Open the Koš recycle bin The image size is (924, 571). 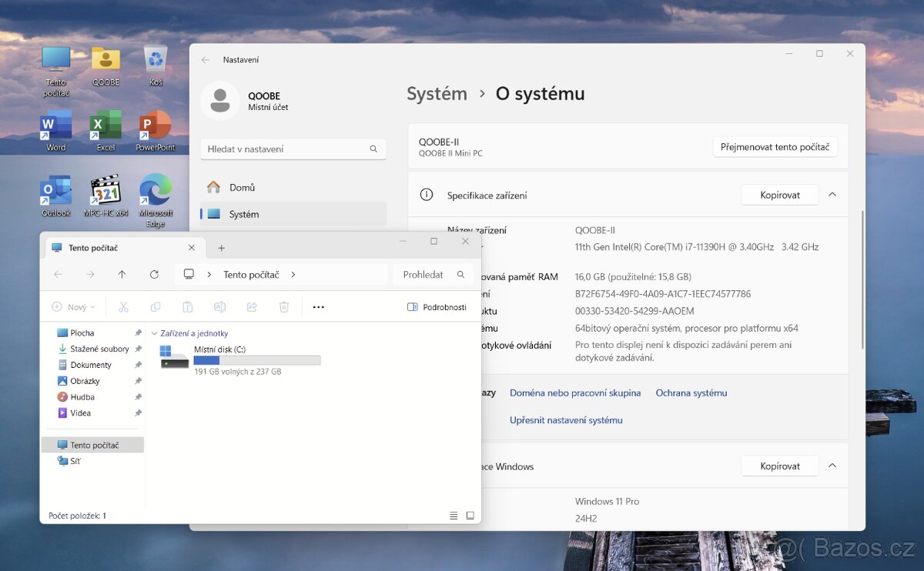pyautogui.click(x=156, y=60)
